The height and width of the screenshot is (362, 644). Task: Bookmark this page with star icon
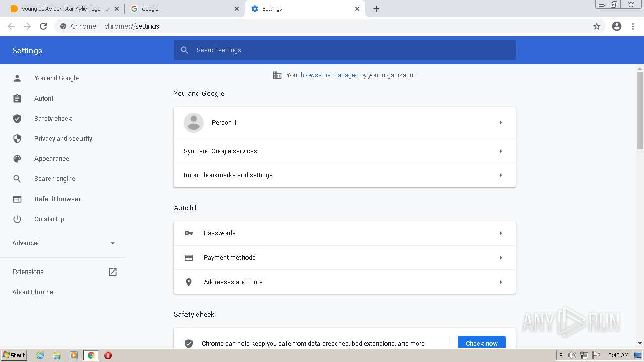tap(597, 26)
